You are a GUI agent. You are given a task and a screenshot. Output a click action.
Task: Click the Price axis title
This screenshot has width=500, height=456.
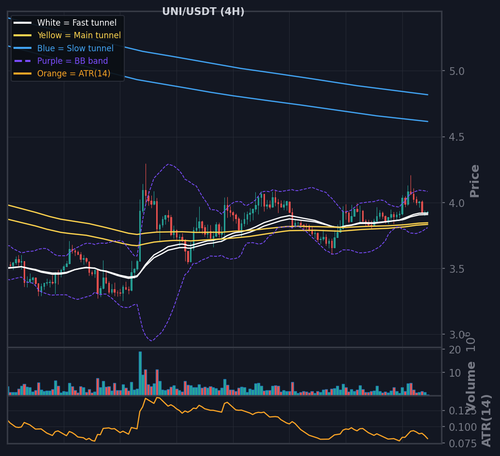point(474,181)
